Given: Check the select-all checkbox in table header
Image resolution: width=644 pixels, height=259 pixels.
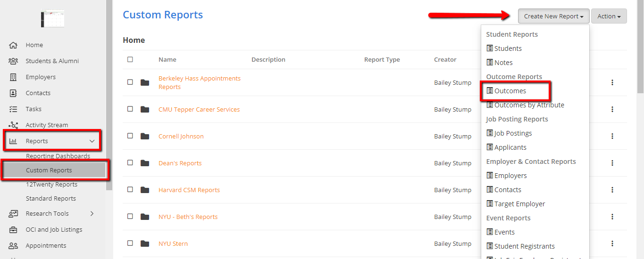Looking at the screenshot, I should click(x=130, y=59).
